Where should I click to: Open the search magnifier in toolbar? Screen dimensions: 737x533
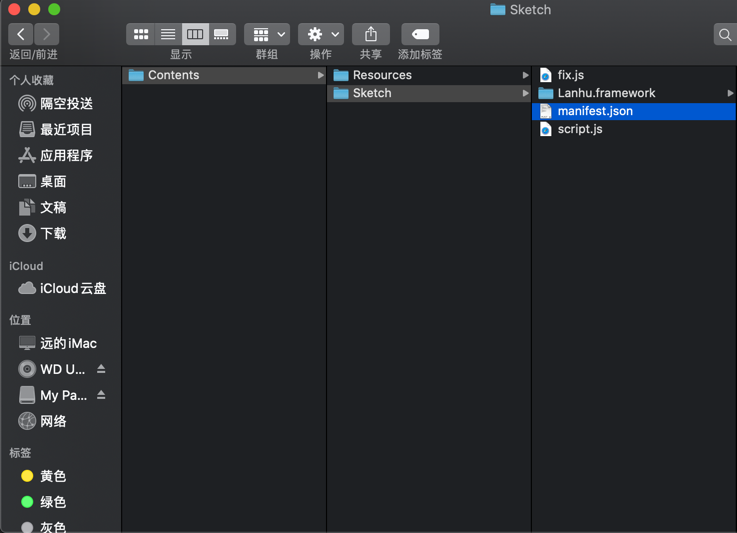point(725,34)
